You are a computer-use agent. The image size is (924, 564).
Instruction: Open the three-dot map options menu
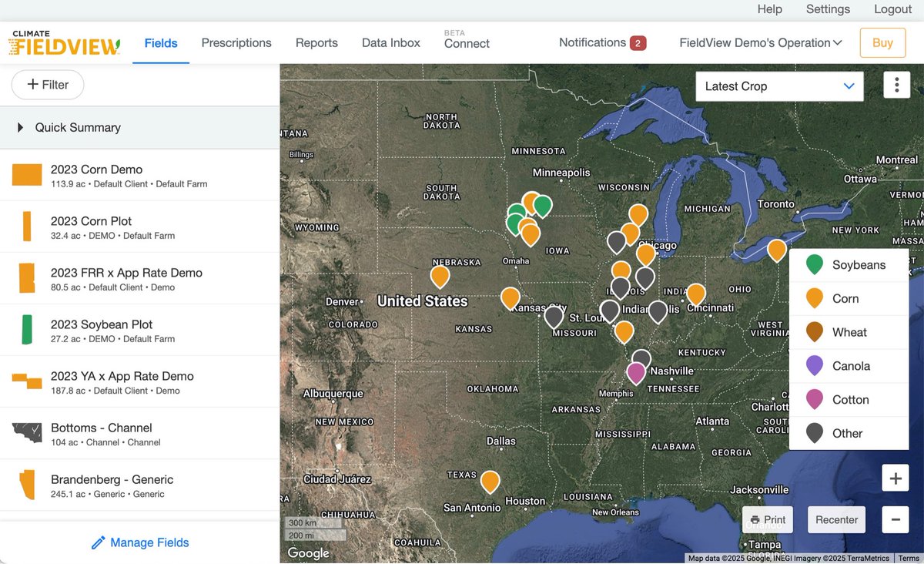[x=896, y=86]
